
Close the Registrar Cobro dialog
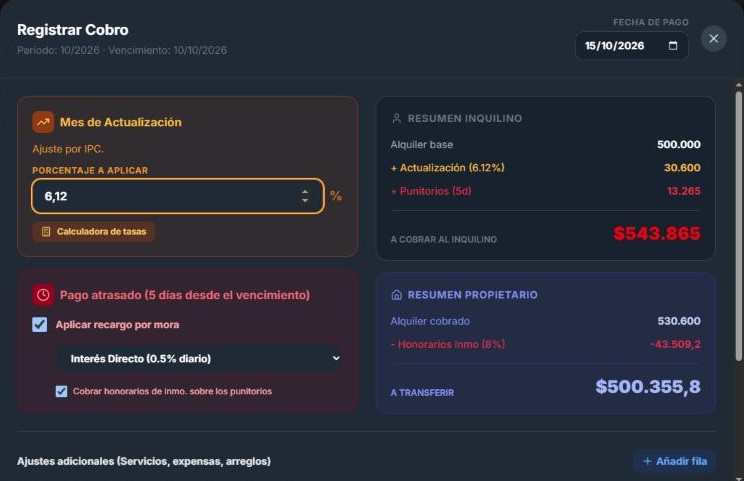pos(713,38)
